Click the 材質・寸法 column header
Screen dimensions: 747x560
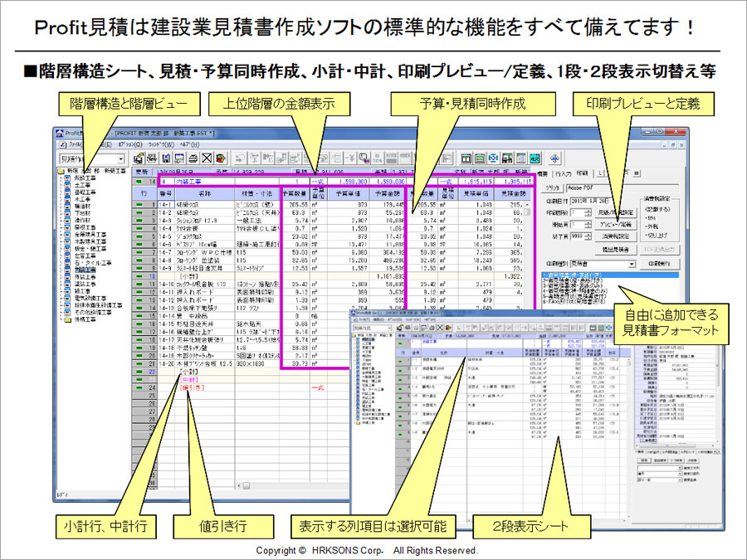pos(257,194)
